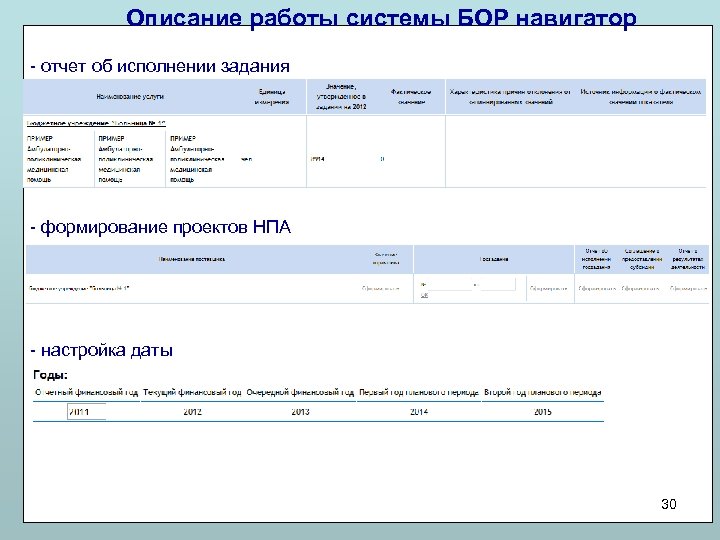Select the «Очередной финансовый год» column label
The width and height of the screenshot is (720, 540).
[300, 392]
